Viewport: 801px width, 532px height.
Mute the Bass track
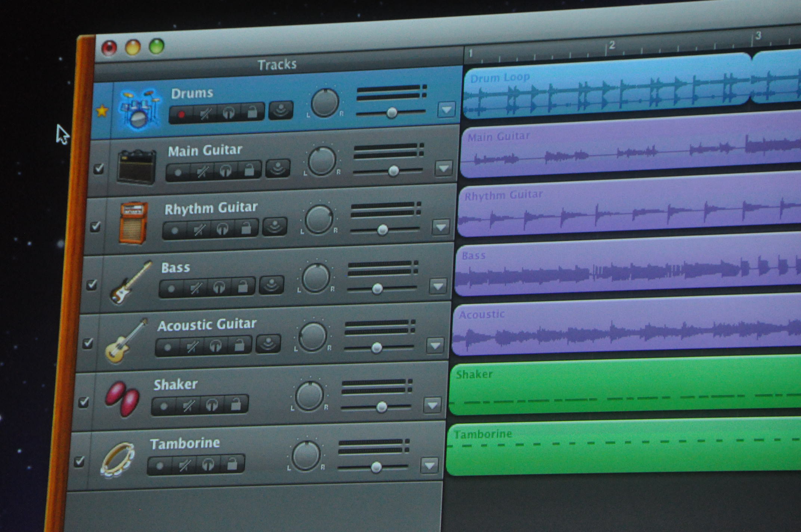195,288
